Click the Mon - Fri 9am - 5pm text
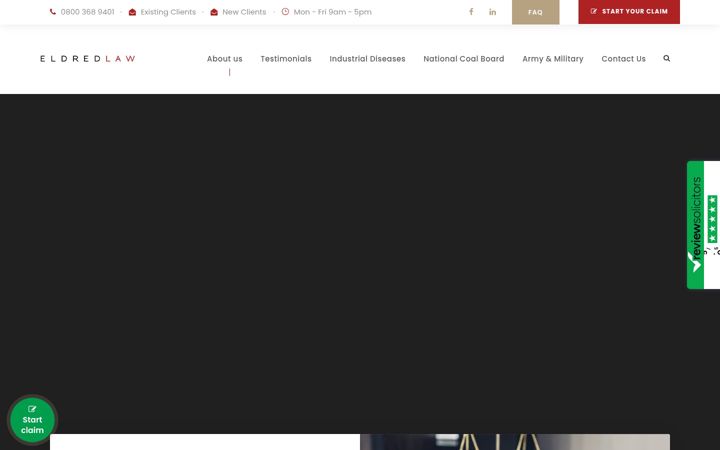The width and height of the screenshot is (720, 450). [x=332, y=12]
